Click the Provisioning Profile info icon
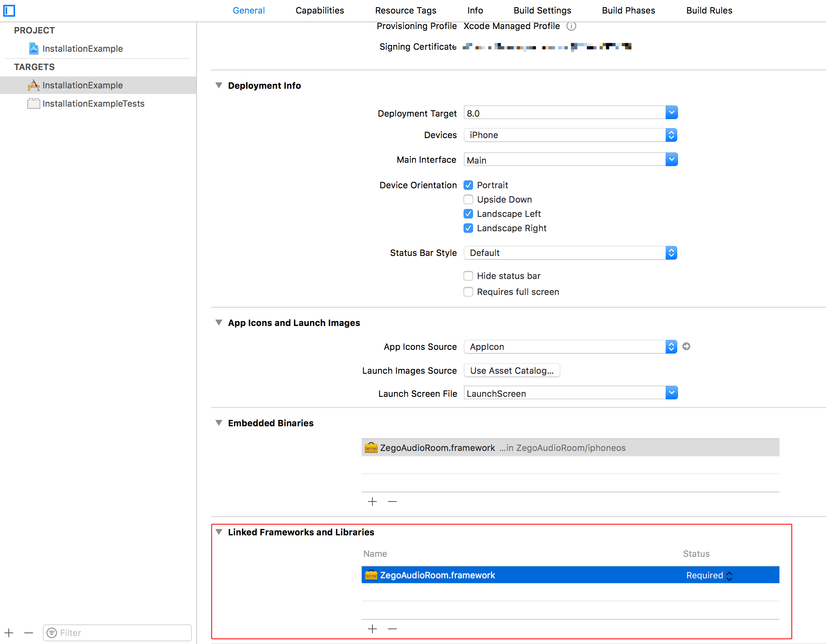Screen dimensions: 826x644 (571, 26)
